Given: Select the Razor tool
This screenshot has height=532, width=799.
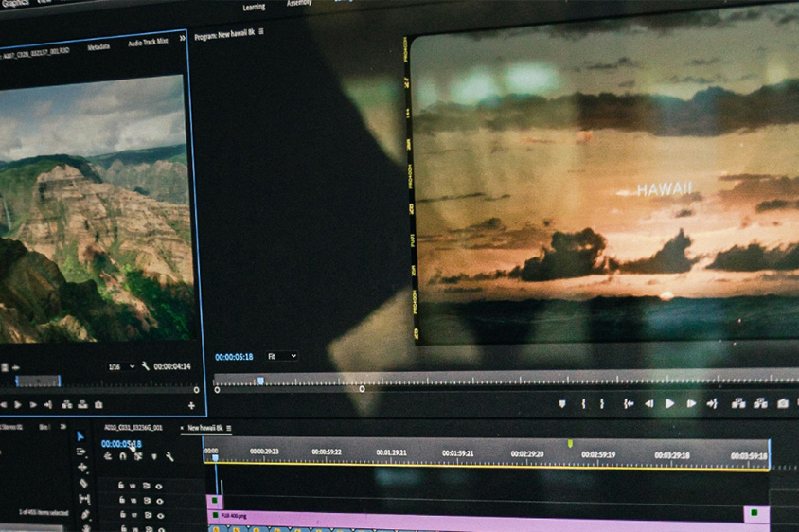Looking at the screenshot, I should 83,483.
